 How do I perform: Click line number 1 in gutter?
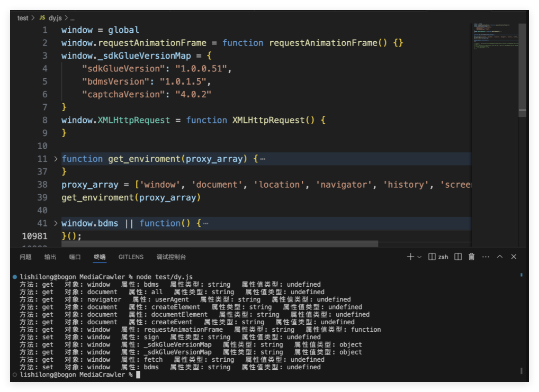tap(45, 30)
